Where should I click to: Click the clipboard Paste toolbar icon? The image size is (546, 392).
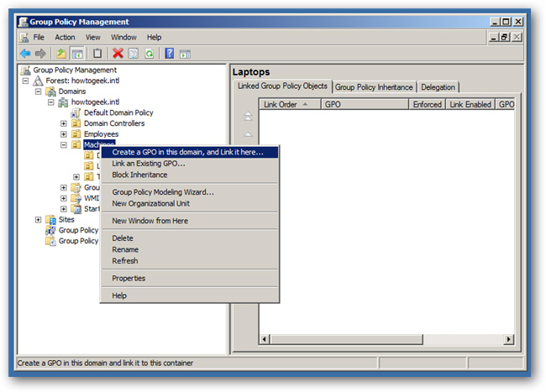pyautogui.click(x=97, y=54)
